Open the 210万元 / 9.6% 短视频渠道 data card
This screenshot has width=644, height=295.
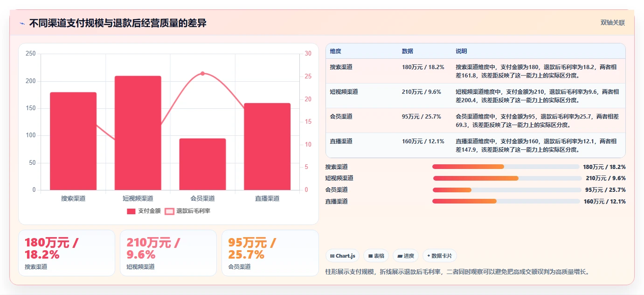tap(168, 253)
